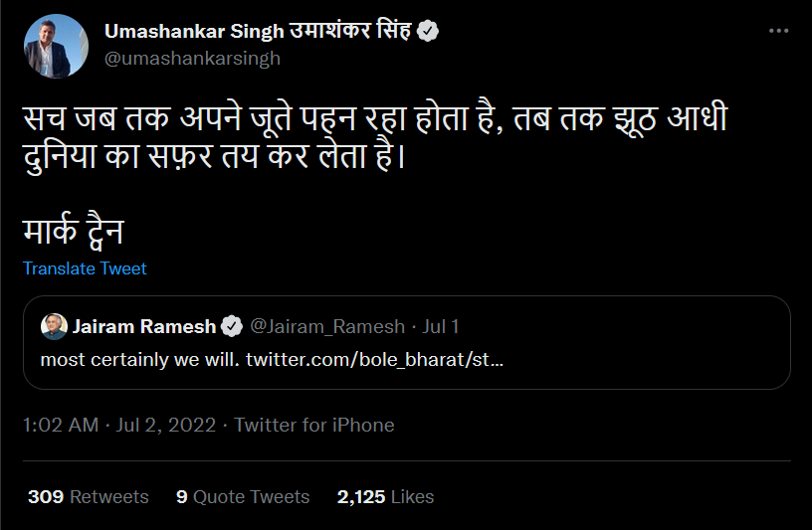
Task: Click the Umashankar Singh display name
Action: 258,31
